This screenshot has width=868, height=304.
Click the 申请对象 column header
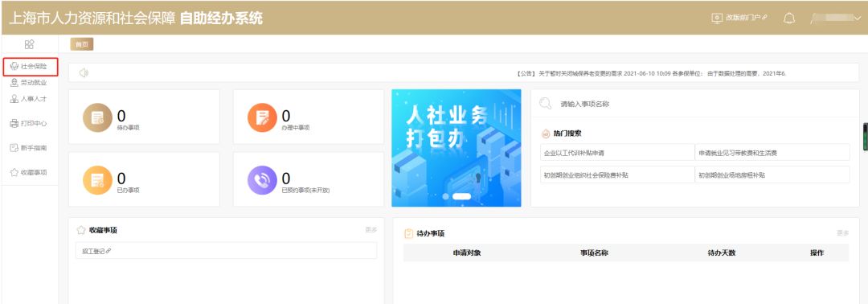click(x=467, y=253)
